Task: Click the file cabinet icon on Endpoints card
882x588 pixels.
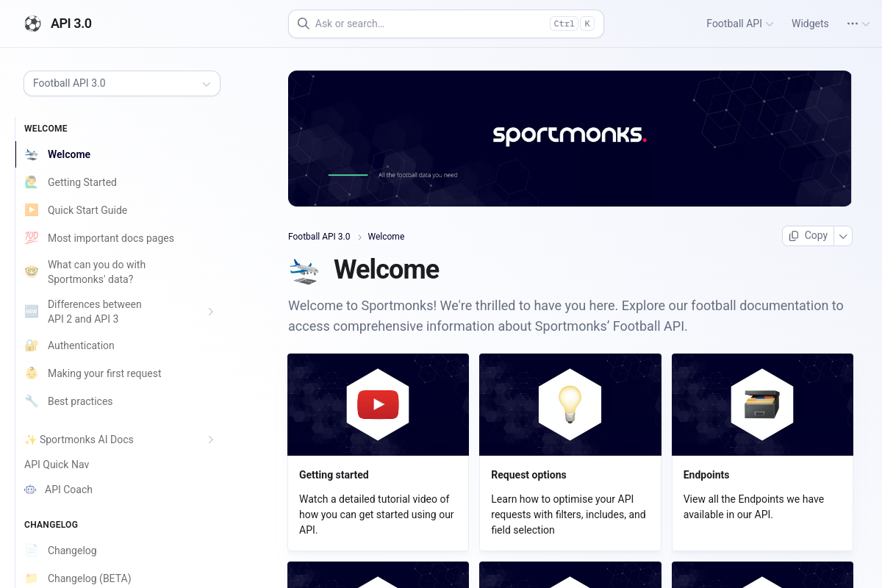Action: pyautogui.click(x=762, y=404)
